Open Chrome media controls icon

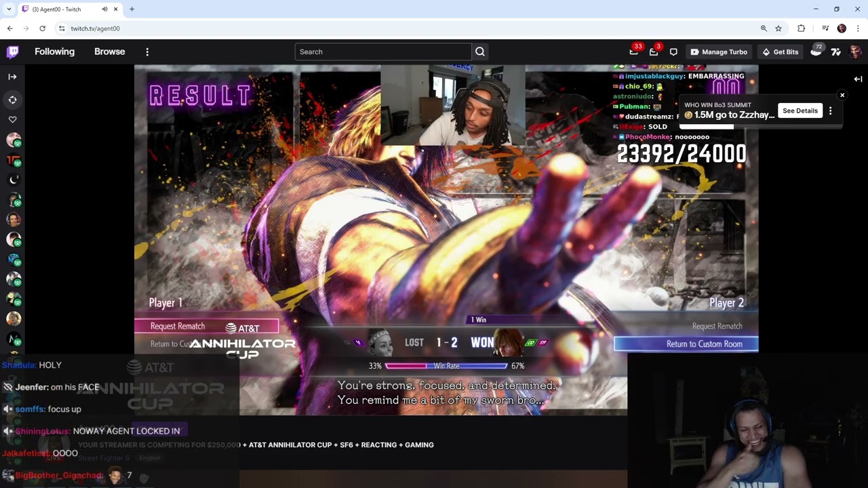click(x=825, y=28)
